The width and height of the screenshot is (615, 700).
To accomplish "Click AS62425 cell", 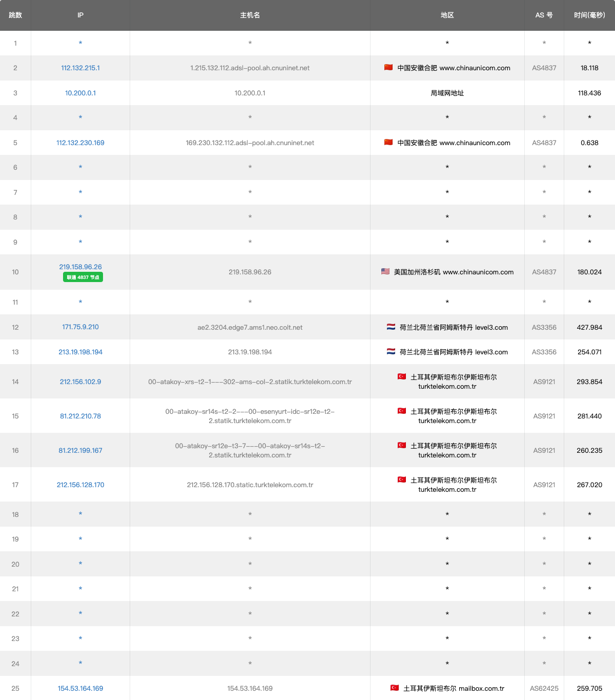I will (x=544, y=688).
